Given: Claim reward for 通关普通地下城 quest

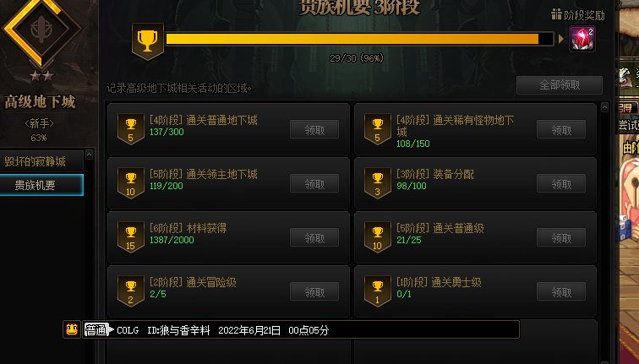Looking at the screenshot, I should [x=314, y=130].
